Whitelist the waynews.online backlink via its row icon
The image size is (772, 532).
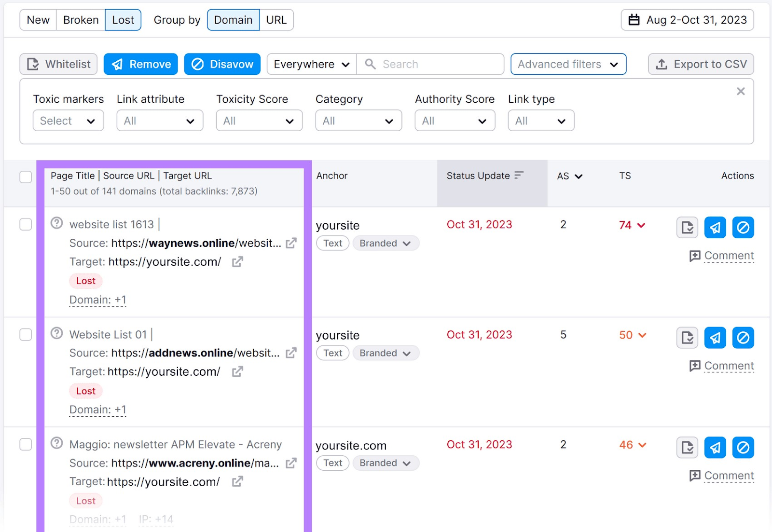[x=687, y=227]
